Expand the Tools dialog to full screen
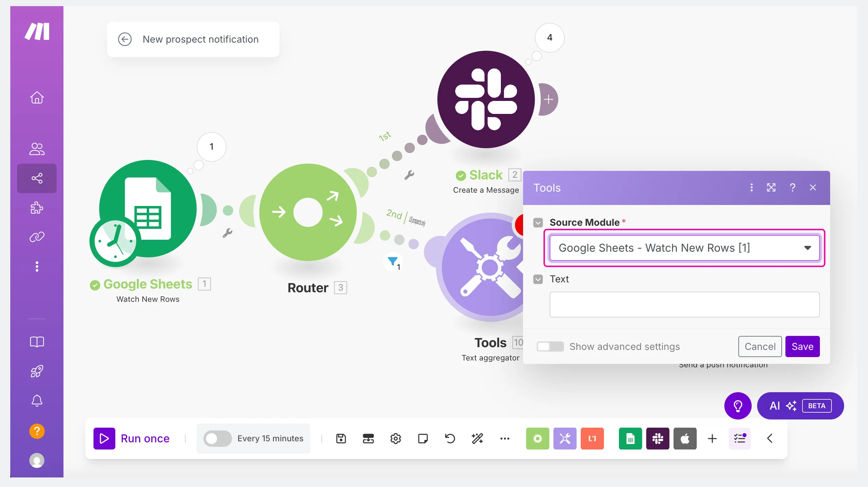This screenshot has width=868, height=487. (771, 188)
